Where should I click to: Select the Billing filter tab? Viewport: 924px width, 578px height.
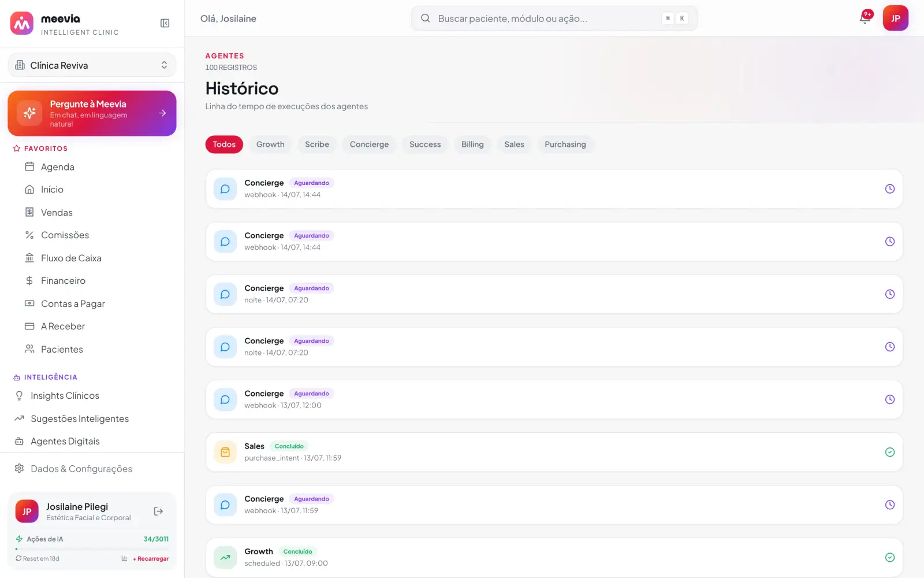pyautogui.click(x=472, y=144)
